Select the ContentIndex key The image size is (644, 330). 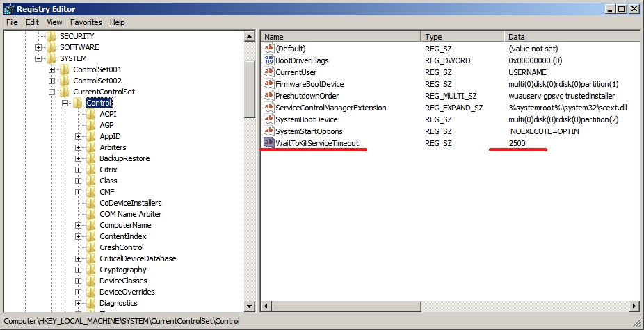pyautogui.click(x=123, y=236)
